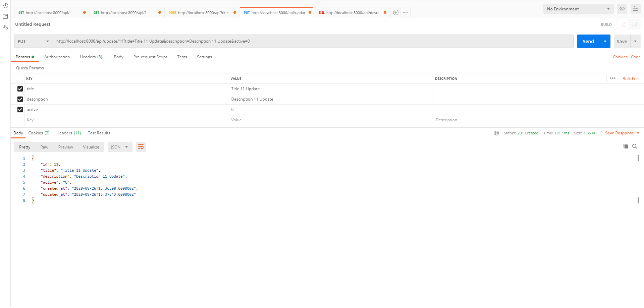The width and height of the screenshot is (644, 308).
Task: Copy response body to clipboard
Action: [626, 146]
